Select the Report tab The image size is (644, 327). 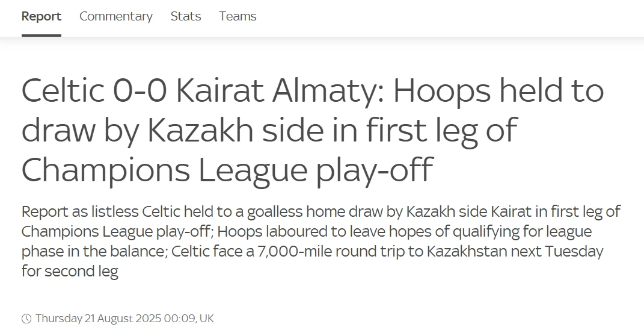point(41,16)
